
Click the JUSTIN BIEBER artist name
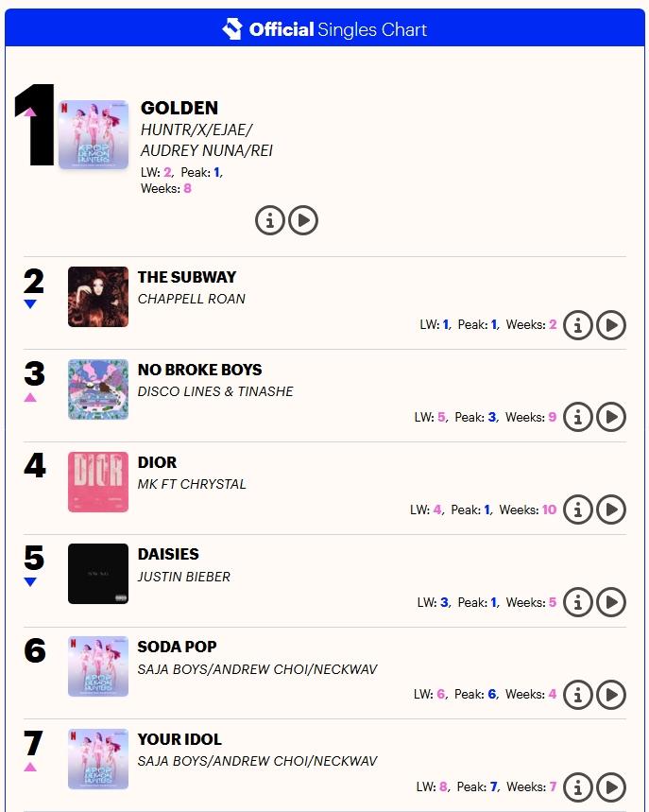[x=182, y=576]
